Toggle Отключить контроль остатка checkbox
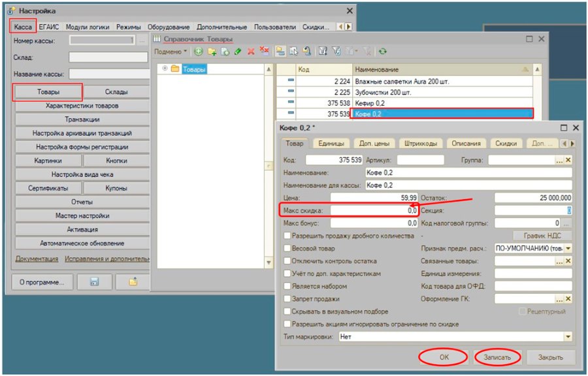This screenshot has height=376, width=588. (x=287, y=260)
